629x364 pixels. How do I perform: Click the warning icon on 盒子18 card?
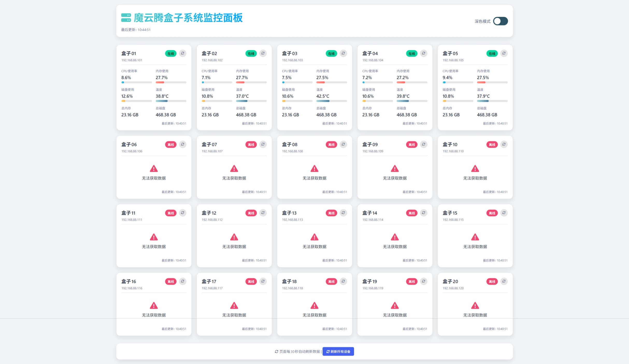[x=314, y=305]
